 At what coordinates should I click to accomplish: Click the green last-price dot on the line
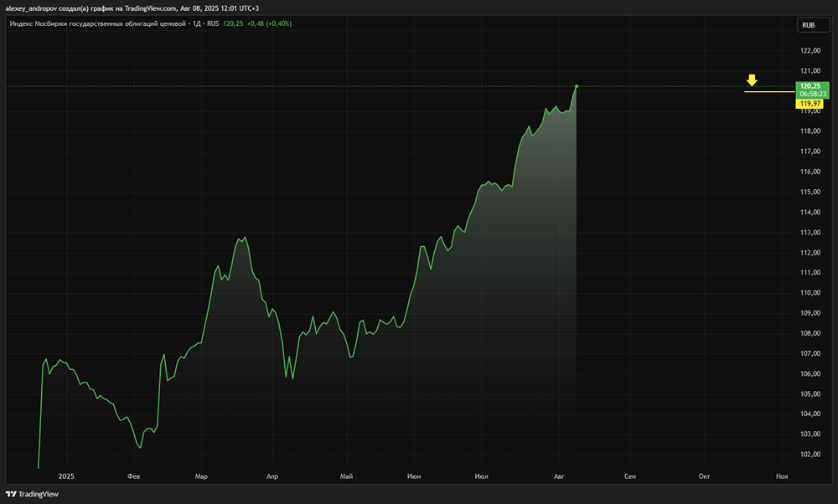(x=577, y=86)
